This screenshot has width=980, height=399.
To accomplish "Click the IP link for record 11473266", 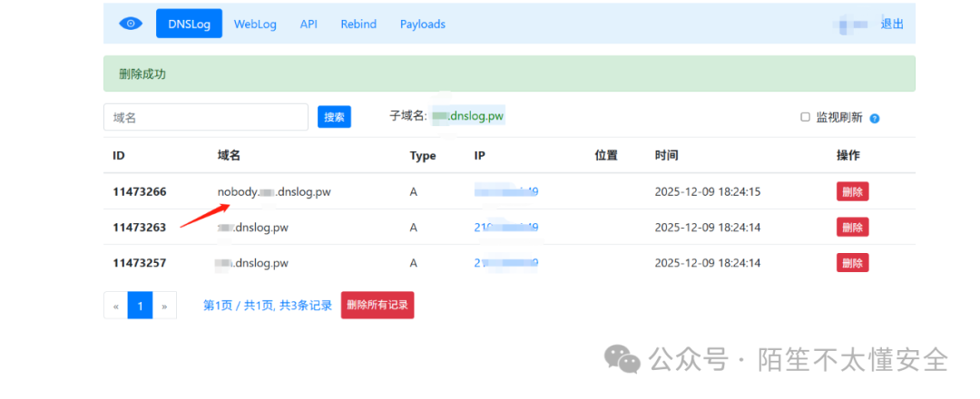I will (506, 191).
